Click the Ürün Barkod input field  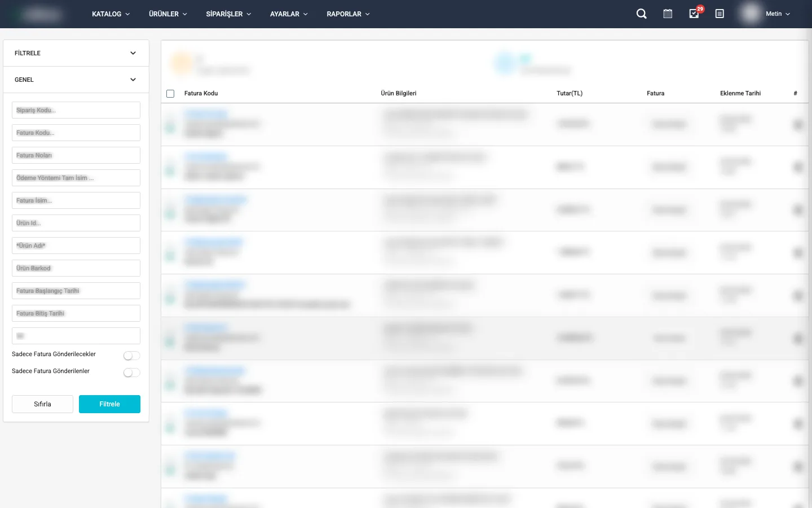[76, 268]
